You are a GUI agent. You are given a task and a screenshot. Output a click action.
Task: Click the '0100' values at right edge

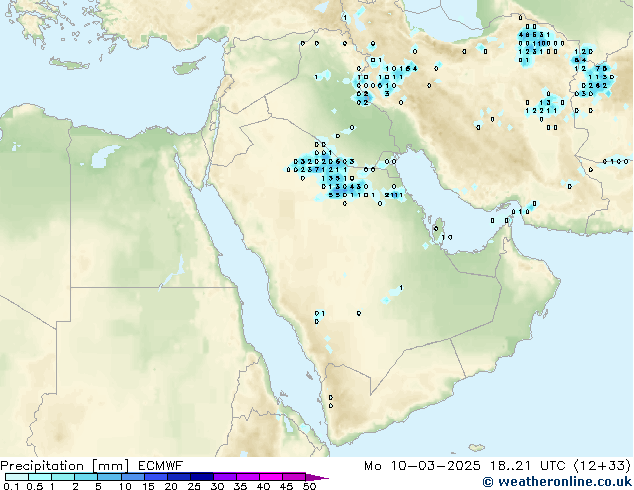coord(615,162)
